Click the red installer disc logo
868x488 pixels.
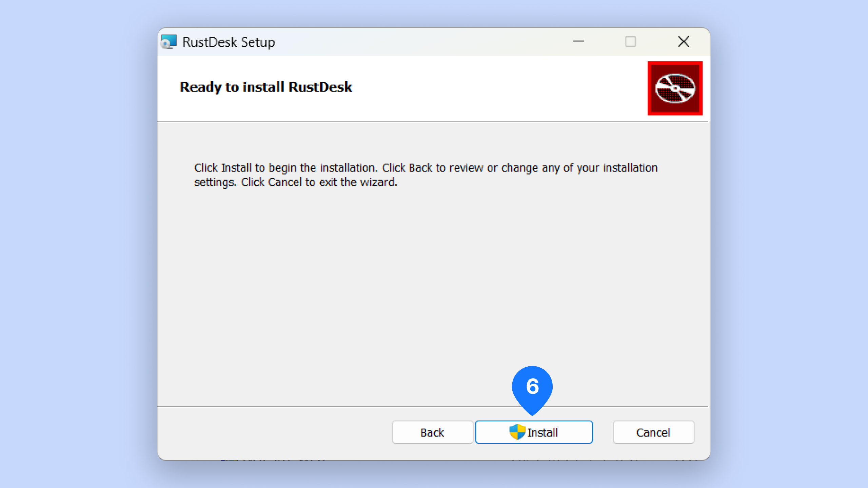(675, 88)
